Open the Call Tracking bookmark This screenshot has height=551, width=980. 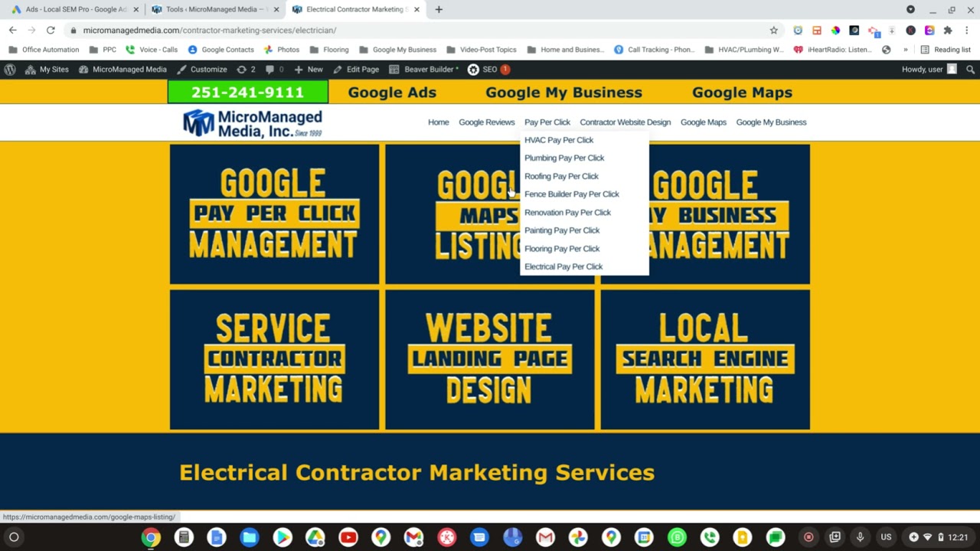[654, 50]
